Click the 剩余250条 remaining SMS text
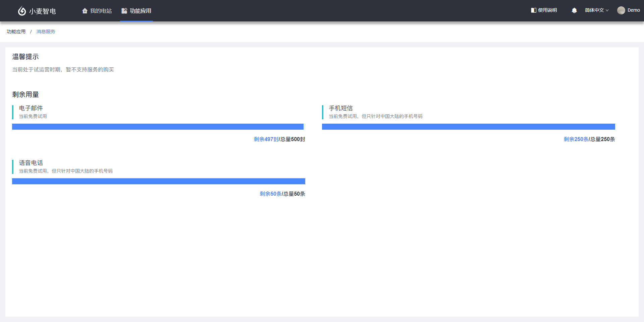The image size is (644, 322). click(x=576, y=139)
